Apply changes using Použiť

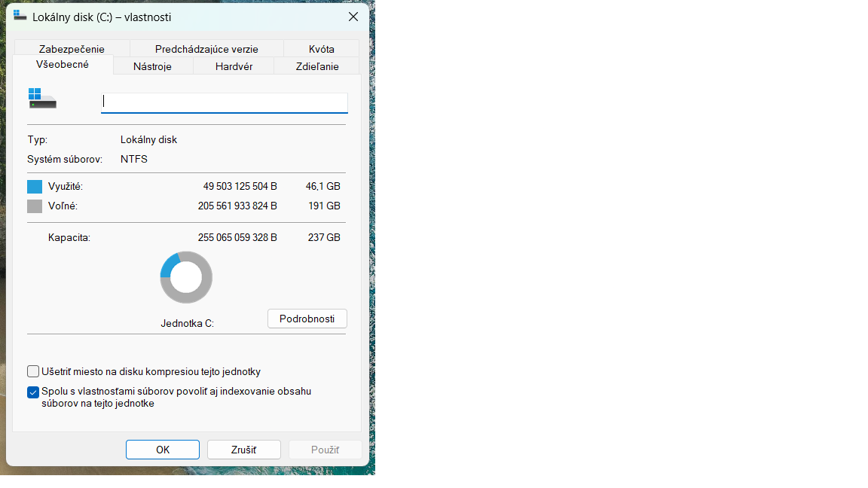coord(325,449)
